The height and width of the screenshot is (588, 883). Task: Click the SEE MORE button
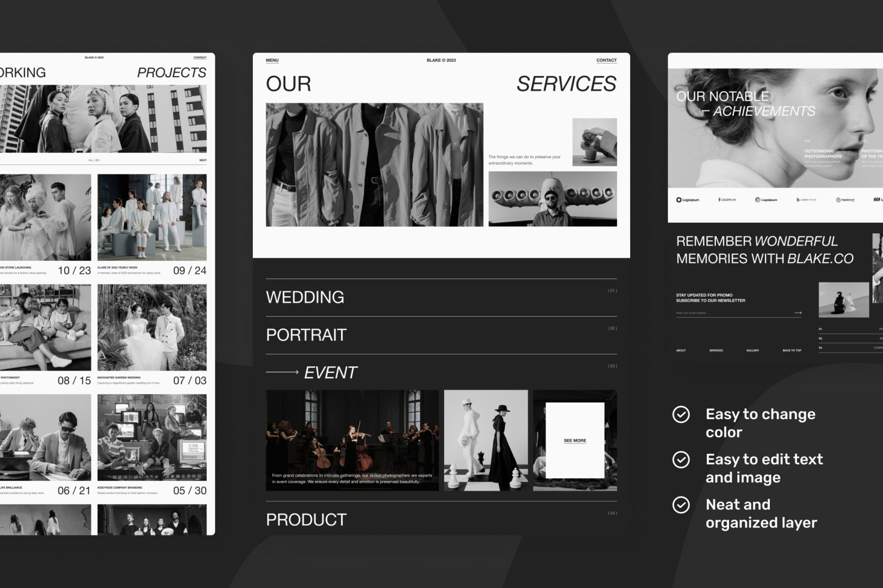575,440
